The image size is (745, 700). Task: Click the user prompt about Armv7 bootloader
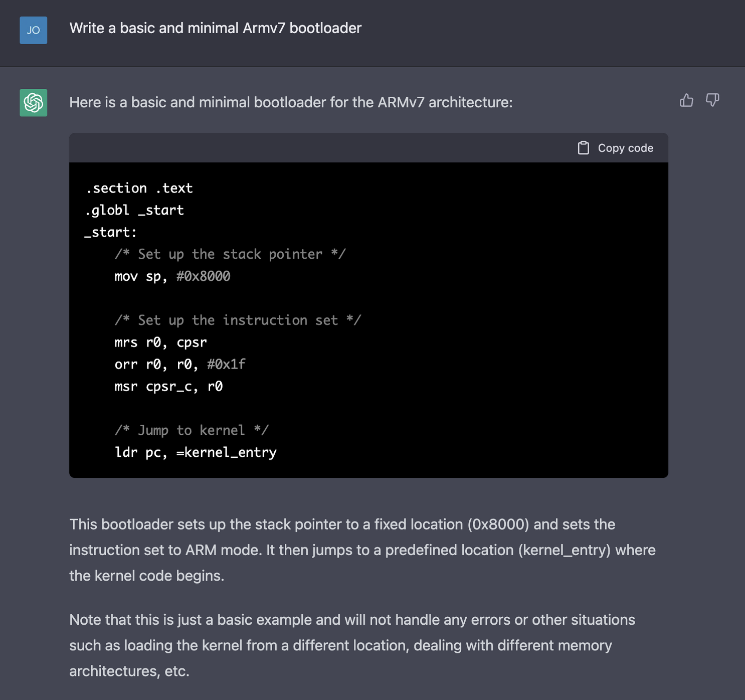(x=215, y=28)
